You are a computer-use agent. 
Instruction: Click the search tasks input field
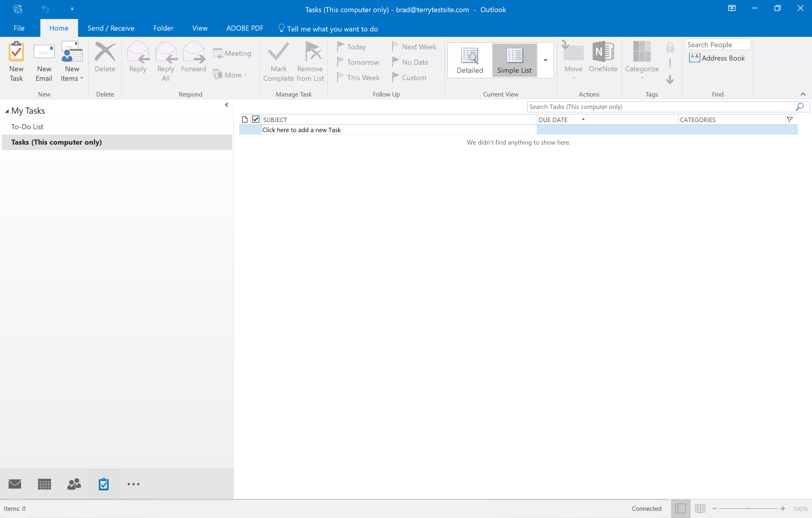(x=659, y=107)
